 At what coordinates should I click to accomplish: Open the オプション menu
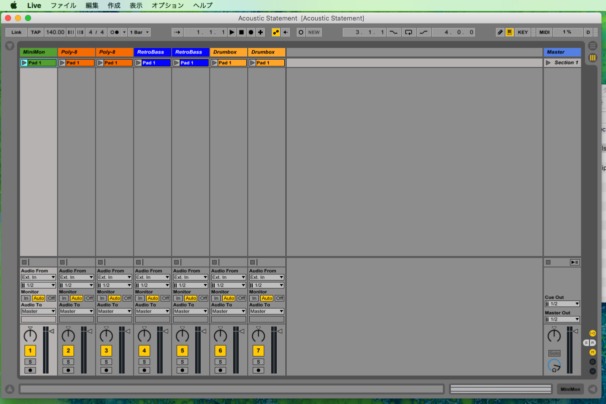tap(167, 6)
